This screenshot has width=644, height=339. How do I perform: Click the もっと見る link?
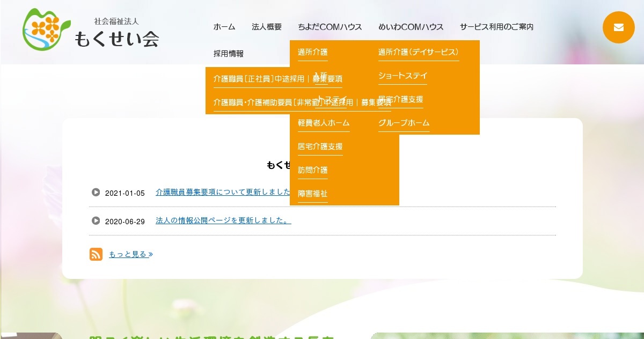[x=130, y=254]
